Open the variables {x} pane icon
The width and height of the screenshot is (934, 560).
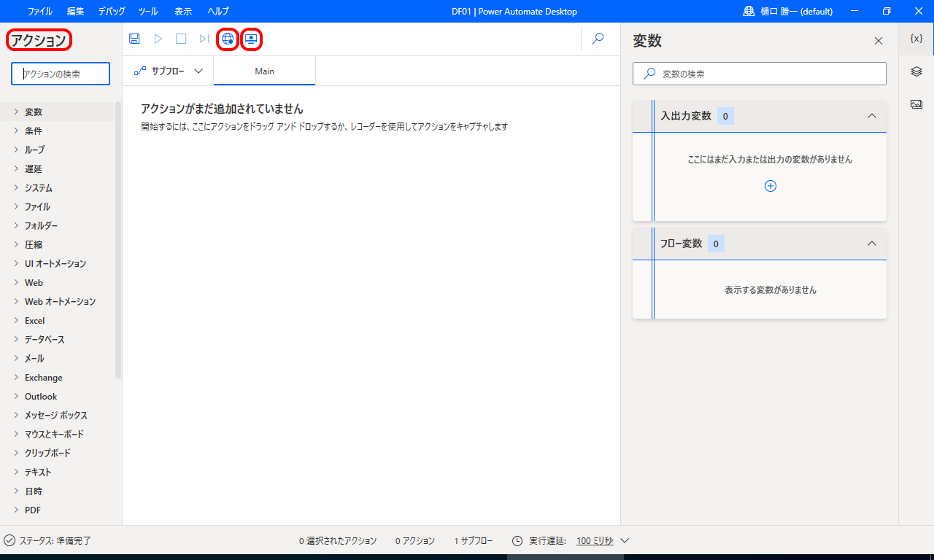pyautogui.click(x=916, y=39)
